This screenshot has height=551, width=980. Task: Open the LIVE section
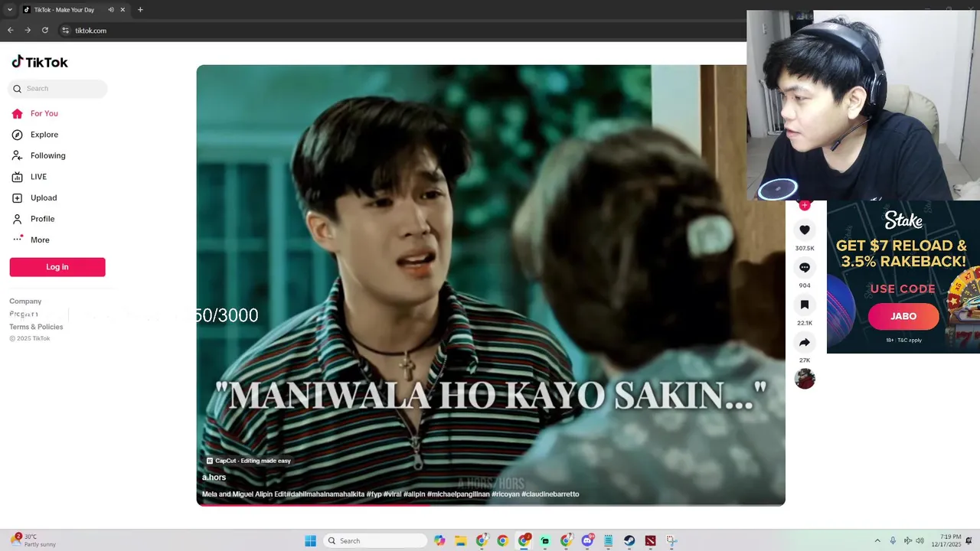(x=29, y=177)
